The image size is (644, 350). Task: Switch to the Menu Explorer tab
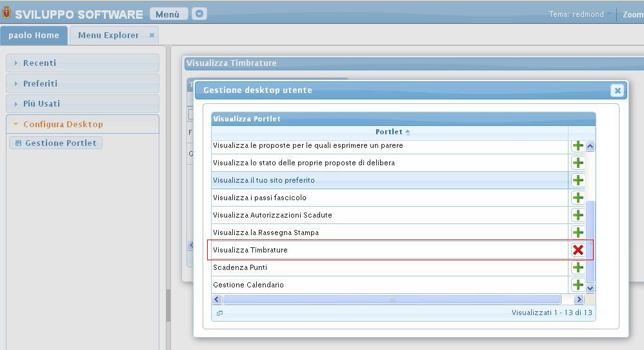[108, 35]
